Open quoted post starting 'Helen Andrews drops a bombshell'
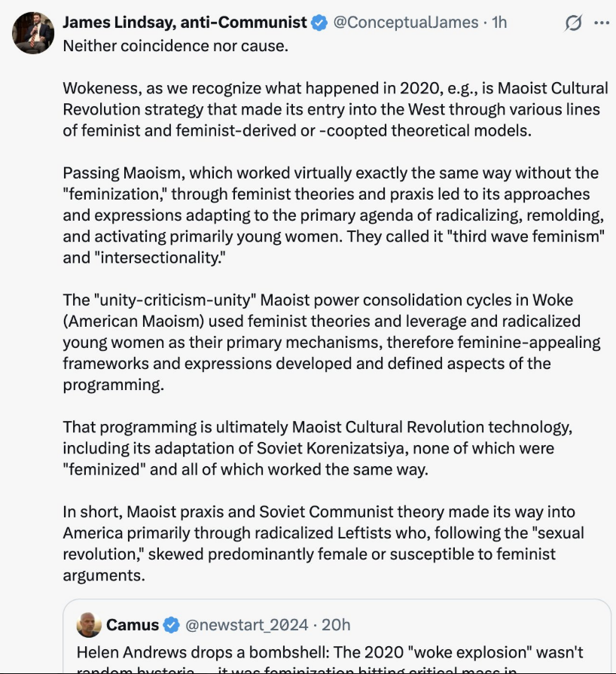Screen dimensions: 616x674 331,653
